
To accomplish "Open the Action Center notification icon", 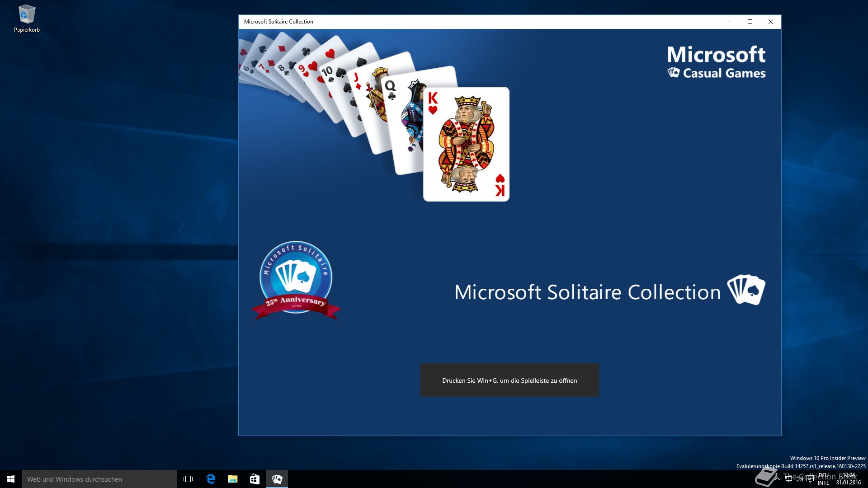I will tap(810, 479).
